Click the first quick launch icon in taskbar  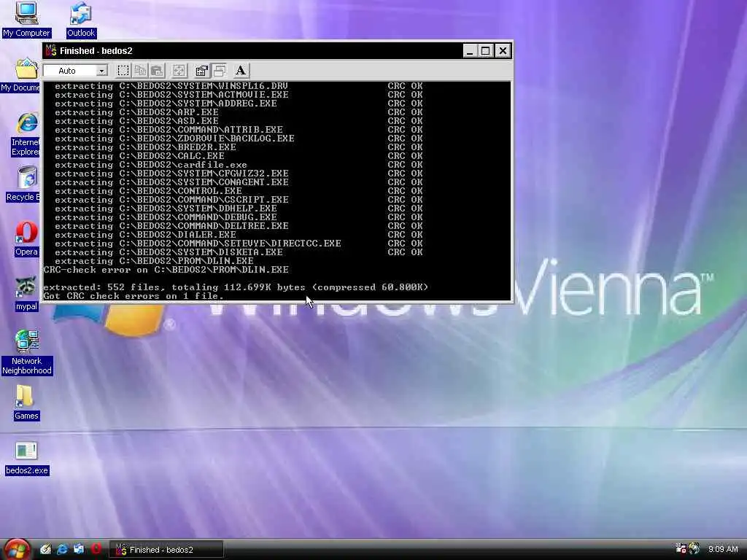tap(45, 549)
